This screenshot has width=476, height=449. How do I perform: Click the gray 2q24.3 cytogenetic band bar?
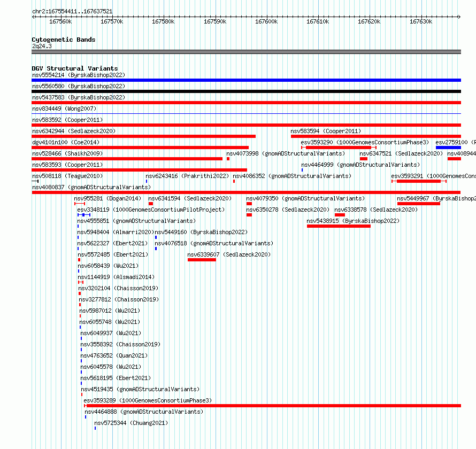click(246, 52)
